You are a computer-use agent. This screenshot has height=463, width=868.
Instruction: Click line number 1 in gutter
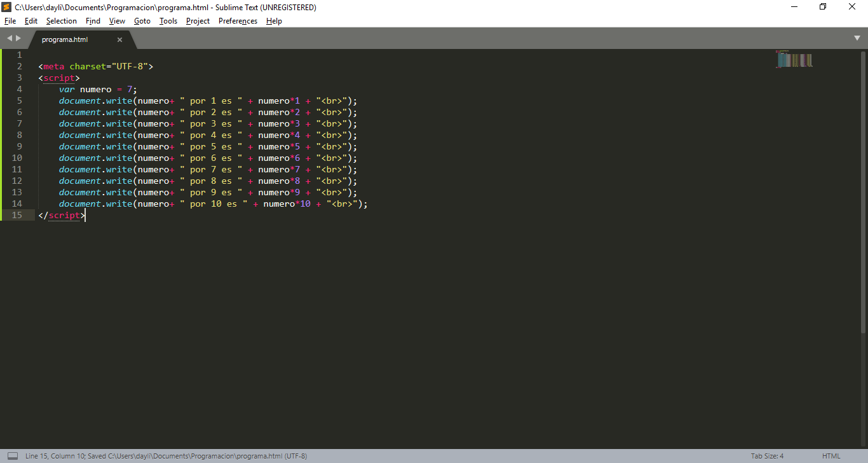pyautogui.click(x=20, y=55)
